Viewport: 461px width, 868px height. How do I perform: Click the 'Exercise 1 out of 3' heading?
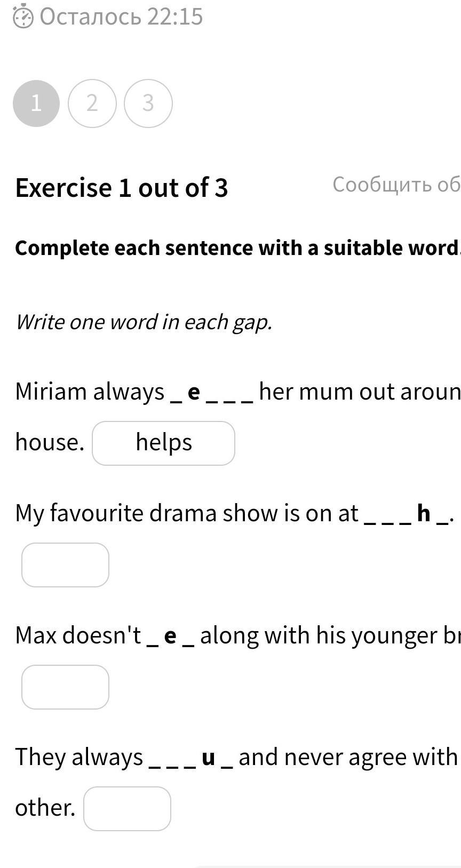tap(122, 188)
